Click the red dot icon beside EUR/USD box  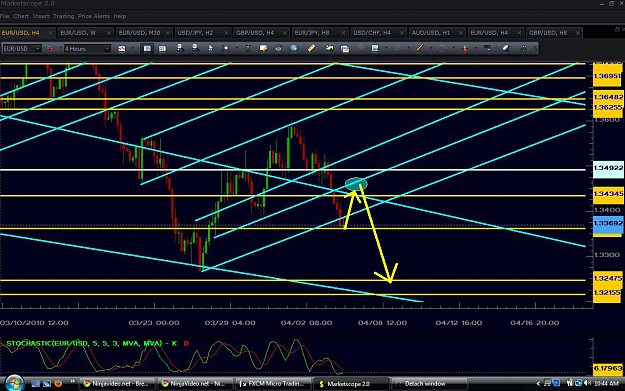(x=50, y=49)
